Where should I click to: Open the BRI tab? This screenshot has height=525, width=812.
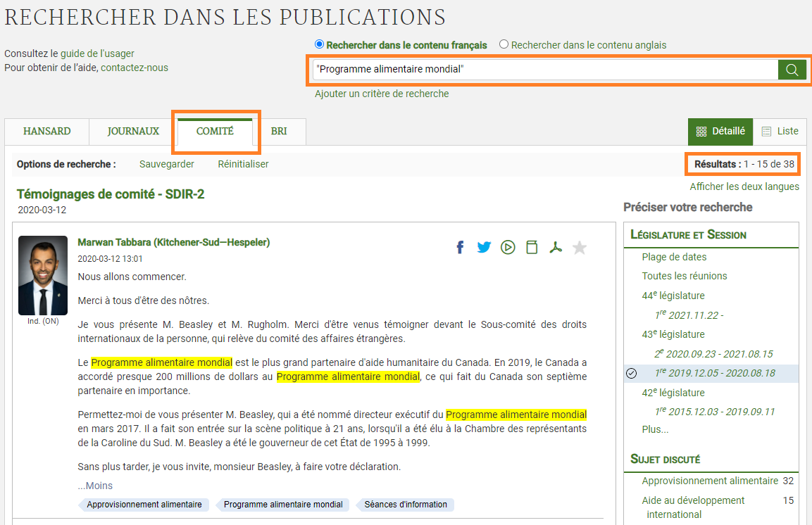[x=279, y=132]
